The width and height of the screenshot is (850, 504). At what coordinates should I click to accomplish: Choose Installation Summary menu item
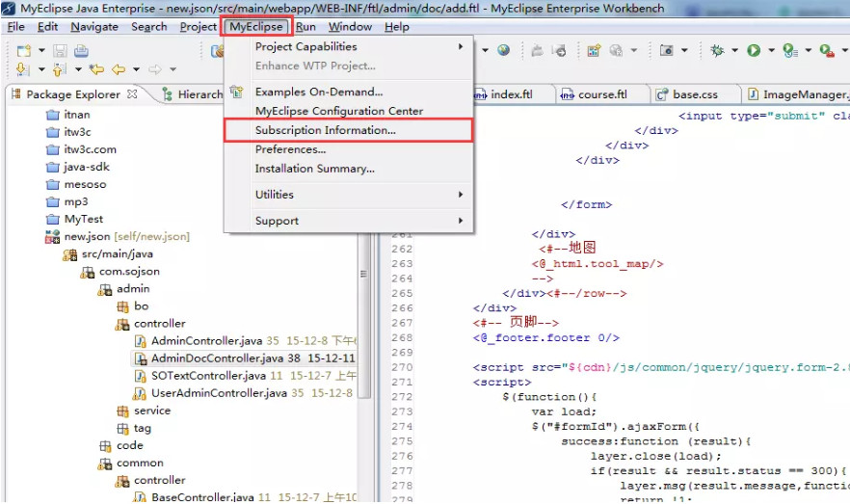tap(349, 169)
